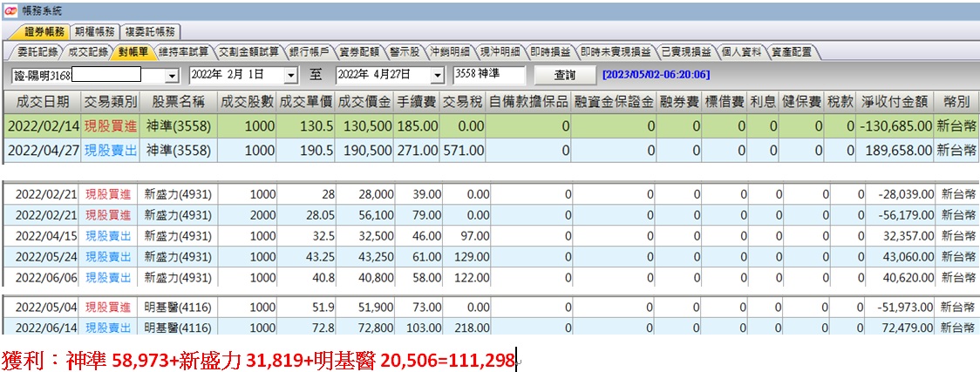This screenshot has width=980, height=372.
Task: Open the 交割金額試算 sub-tab
Action: [248, 51]
